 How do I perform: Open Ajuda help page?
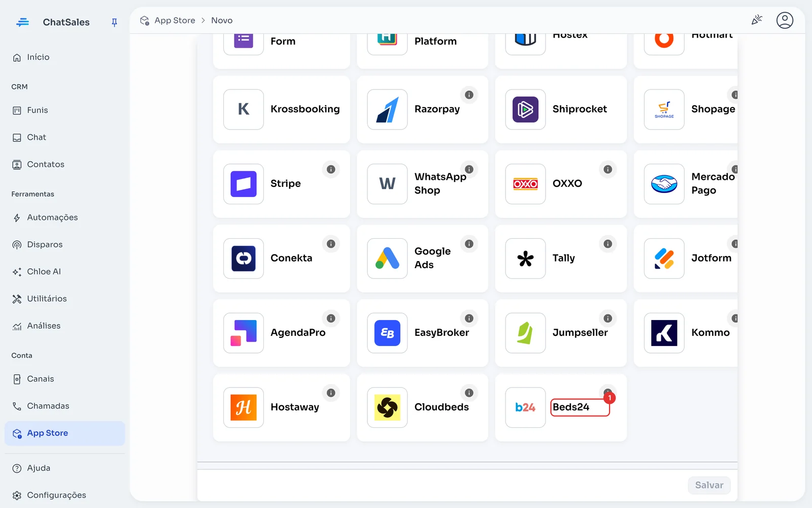[x=64, y=468]
